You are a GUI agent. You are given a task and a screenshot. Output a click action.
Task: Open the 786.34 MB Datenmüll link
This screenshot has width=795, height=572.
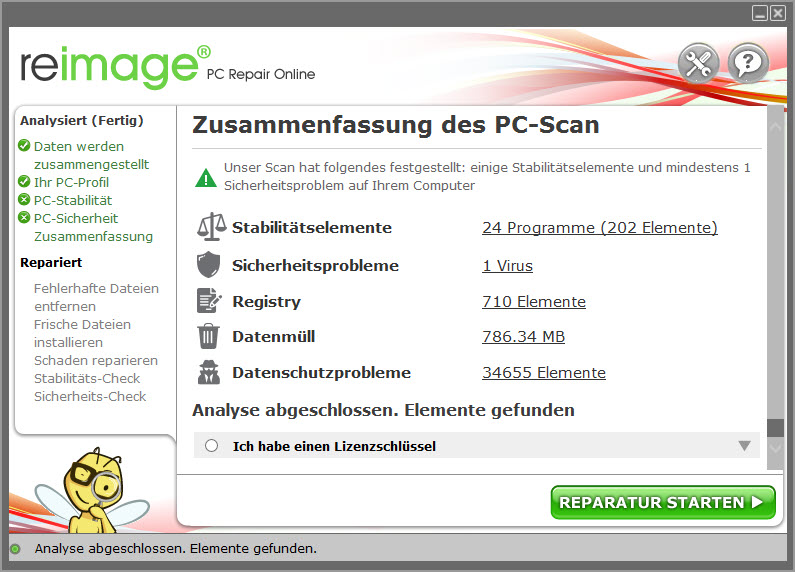click(x=523, y=337)
